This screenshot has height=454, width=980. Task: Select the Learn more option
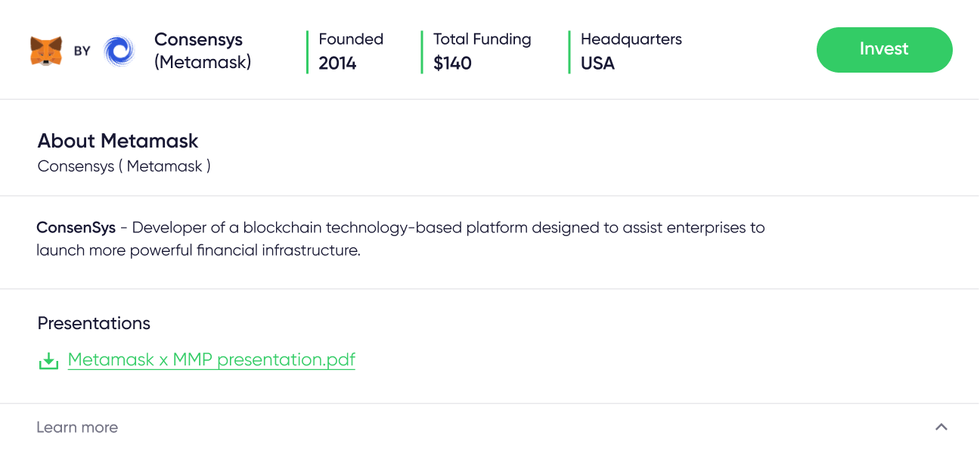[77, 427]
